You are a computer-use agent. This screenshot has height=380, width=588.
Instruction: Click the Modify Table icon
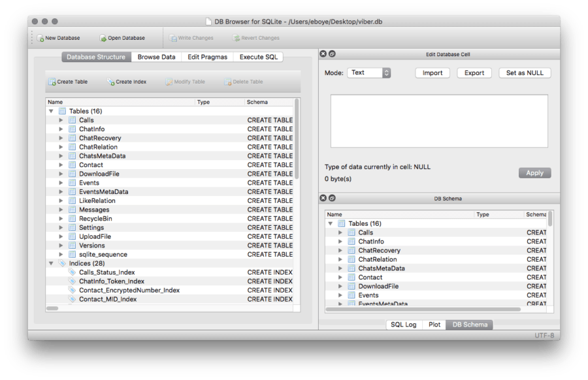169,82
